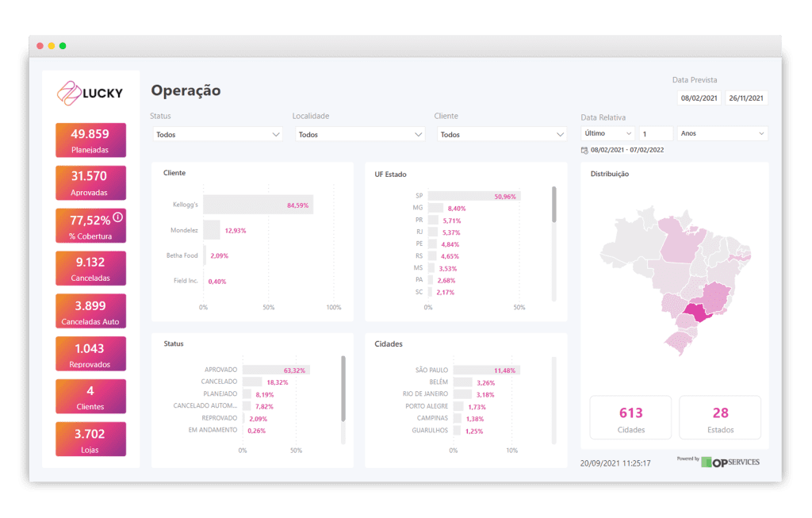Click the OPServices logo at bottom right
The width and height of the screenshot is (812, 518).
(731, 461)
